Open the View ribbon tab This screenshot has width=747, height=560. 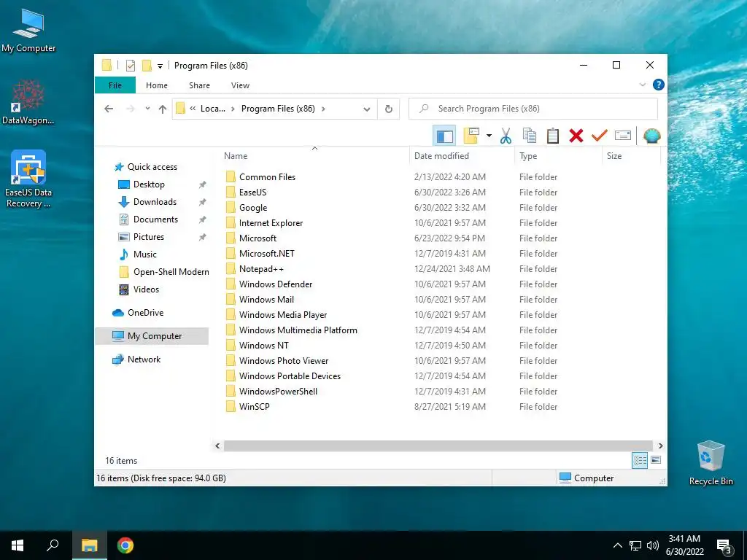tap(240, 85)
